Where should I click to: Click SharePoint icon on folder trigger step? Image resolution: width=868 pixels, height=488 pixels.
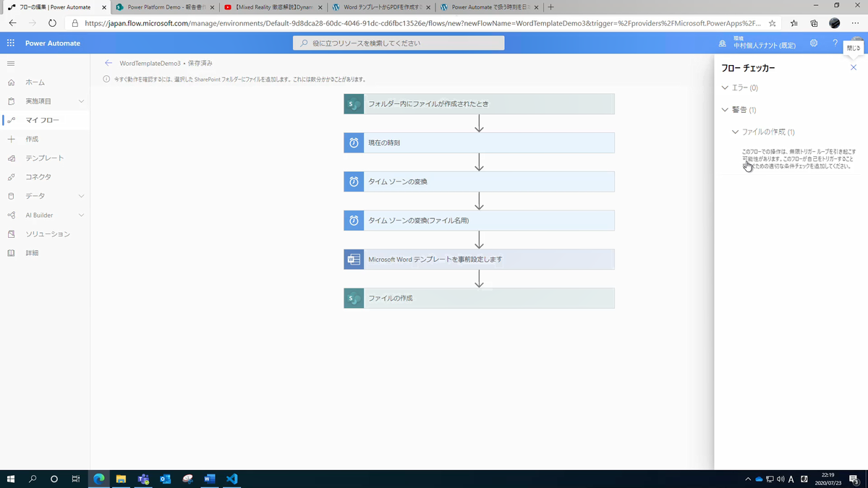click(354, 104)
